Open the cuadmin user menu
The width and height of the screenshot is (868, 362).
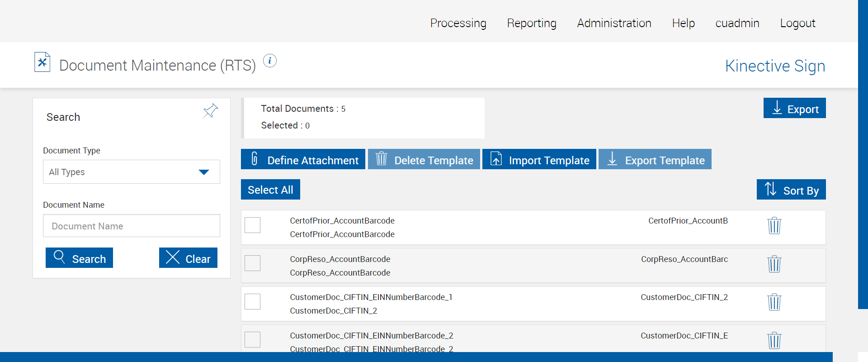point(737,23)
